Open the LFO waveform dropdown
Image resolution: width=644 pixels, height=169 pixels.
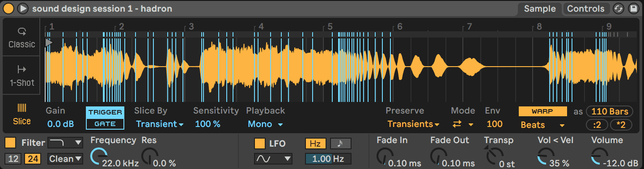[273, 158]
